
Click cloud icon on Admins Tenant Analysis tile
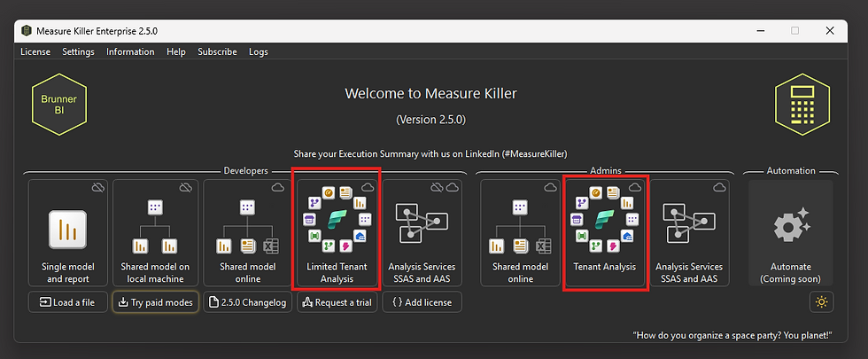pos(636,188)
